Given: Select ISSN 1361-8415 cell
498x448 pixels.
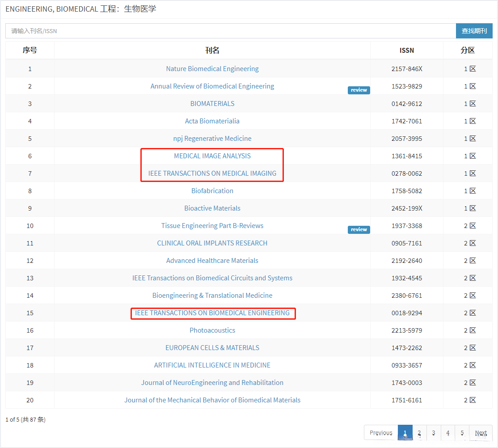Looking at the screenshot, I should [x=407, y=156].
